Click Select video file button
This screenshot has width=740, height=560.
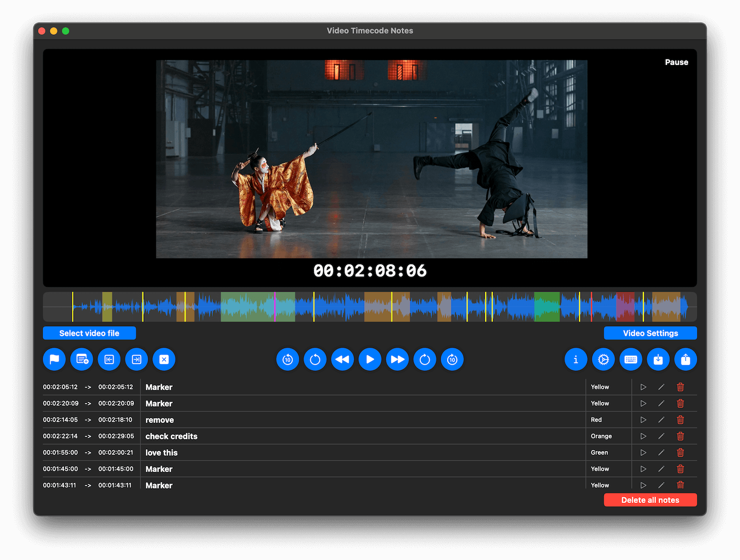[89, 333]
